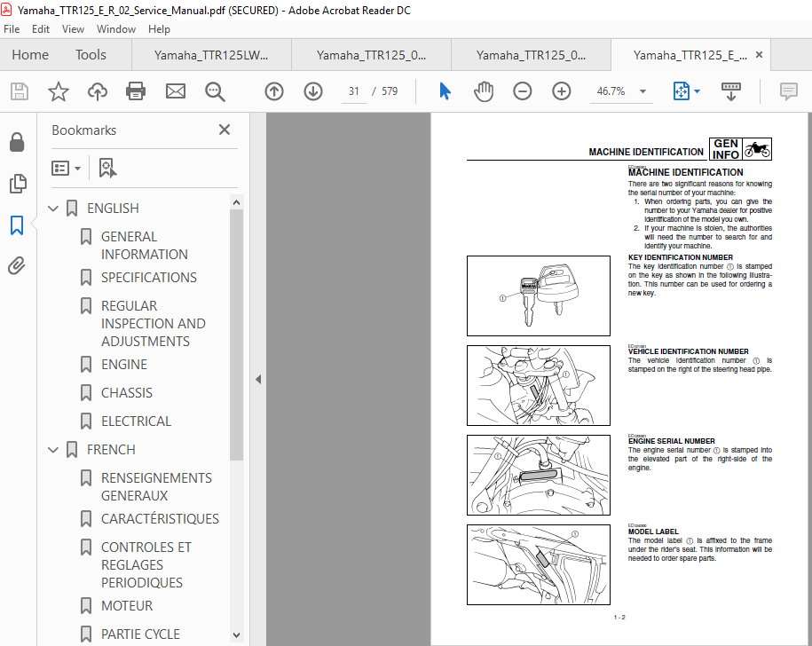Send file by email icon
This screenshot has width=812, height=646.
(176, 91)
